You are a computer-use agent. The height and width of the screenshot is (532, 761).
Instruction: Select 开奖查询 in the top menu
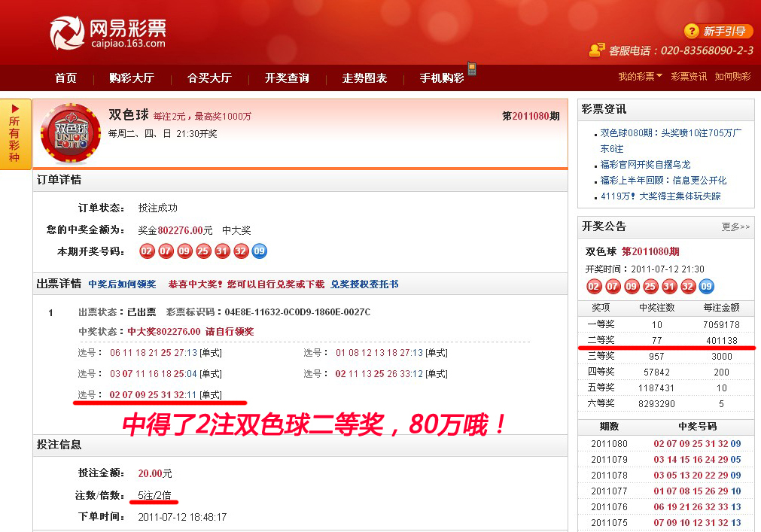(287, 78)
